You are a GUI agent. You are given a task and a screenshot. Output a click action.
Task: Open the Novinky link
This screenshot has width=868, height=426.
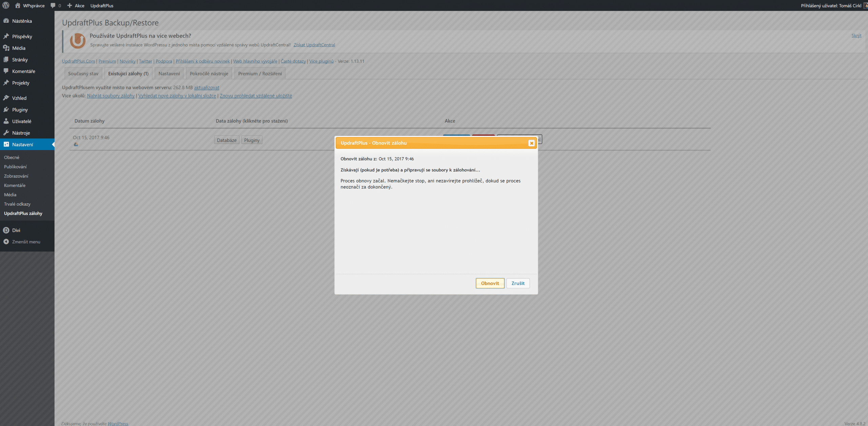click(x=127, y=61)
